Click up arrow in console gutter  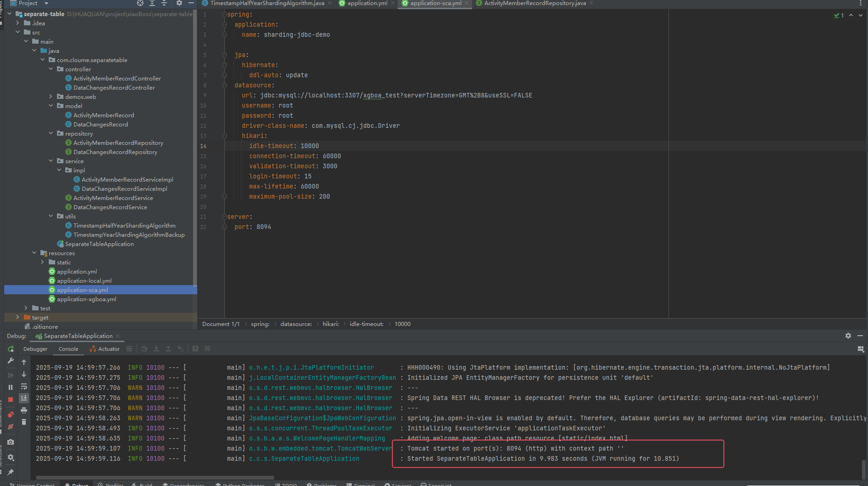point(24,362)
